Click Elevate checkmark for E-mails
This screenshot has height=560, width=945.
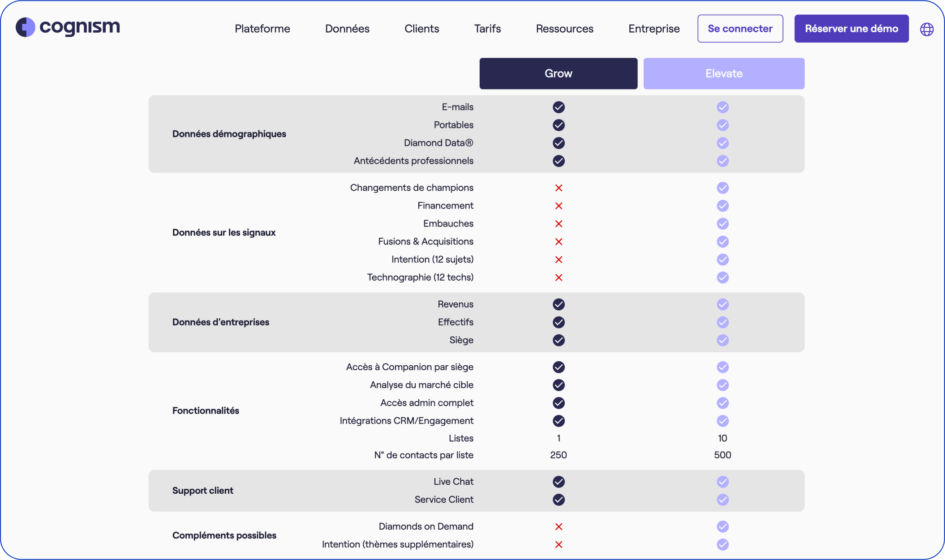point(722,107)
